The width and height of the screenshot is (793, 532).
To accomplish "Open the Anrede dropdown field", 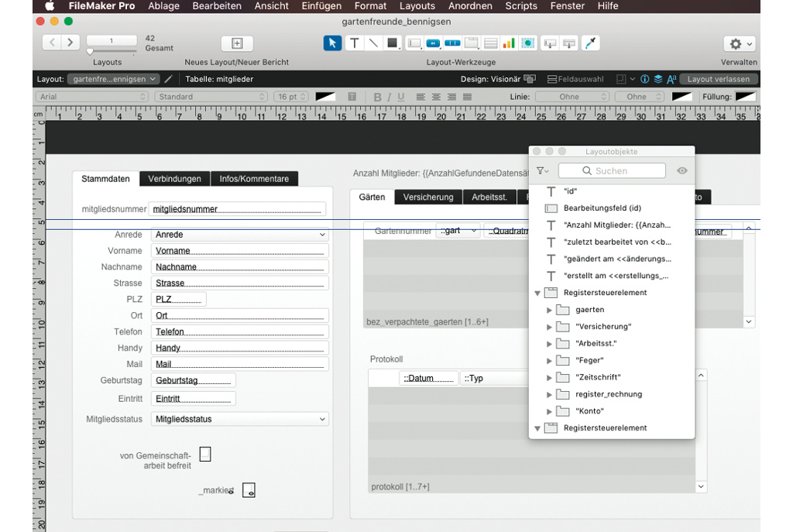I will tap(239, 235).
